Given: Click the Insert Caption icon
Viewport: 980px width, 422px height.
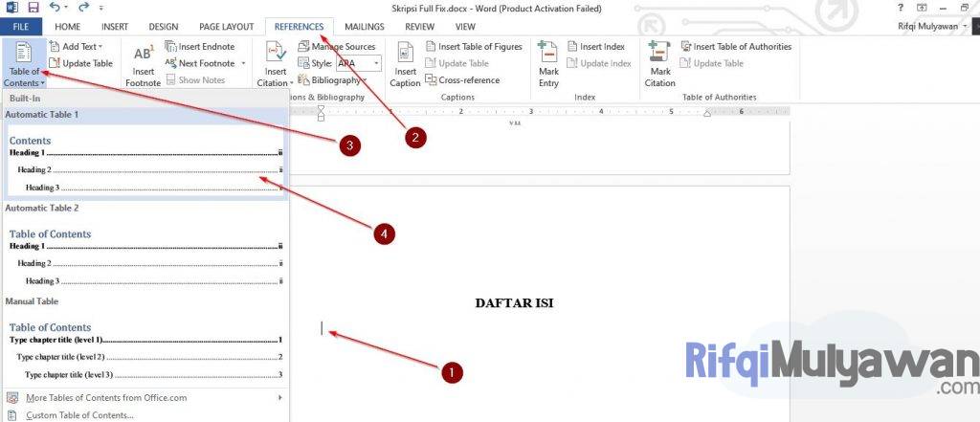Looking at the screenshot, I should tap(405, 57).
